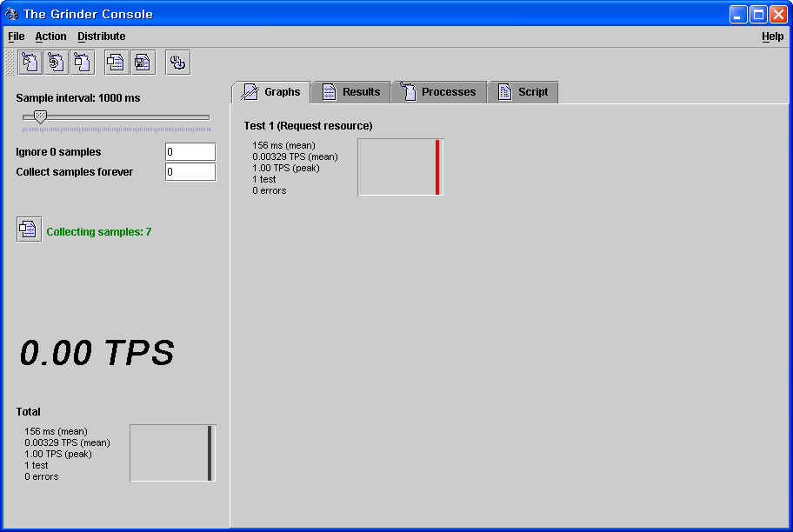This screenshot has width=793, height=532.
Task: Maximize the Grinder Console window
Action: tap(758, 14)
